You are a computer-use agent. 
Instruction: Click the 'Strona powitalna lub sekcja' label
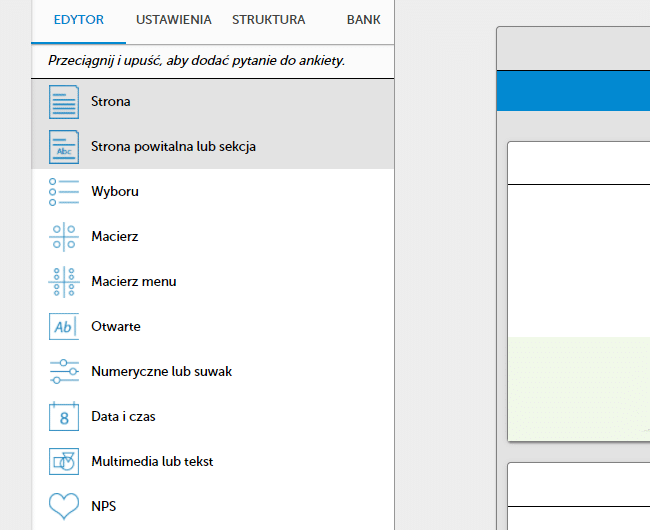pos(173,147)
